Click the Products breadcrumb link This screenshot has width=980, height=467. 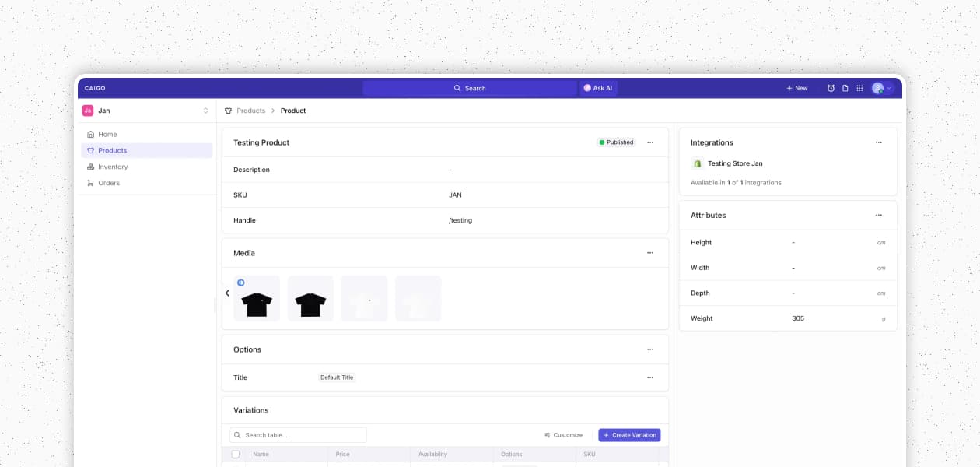[250, 111]
